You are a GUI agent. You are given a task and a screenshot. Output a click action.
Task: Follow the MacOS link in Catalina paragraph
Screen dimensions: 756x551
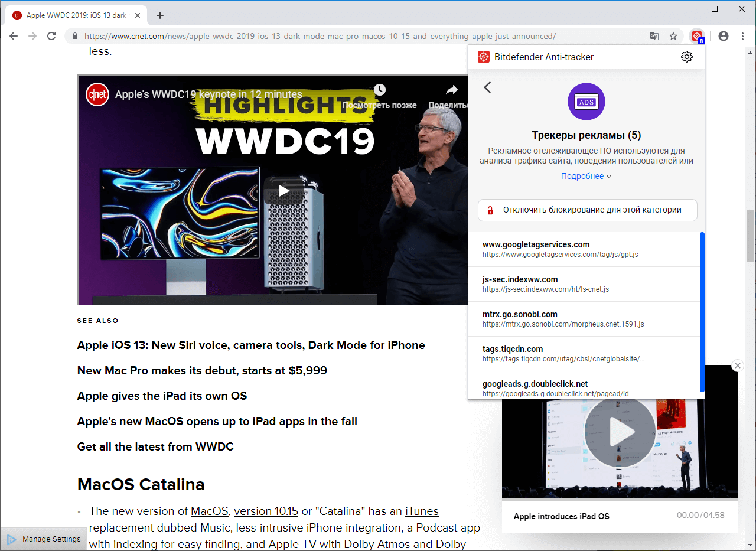click(x=210, y=511)
